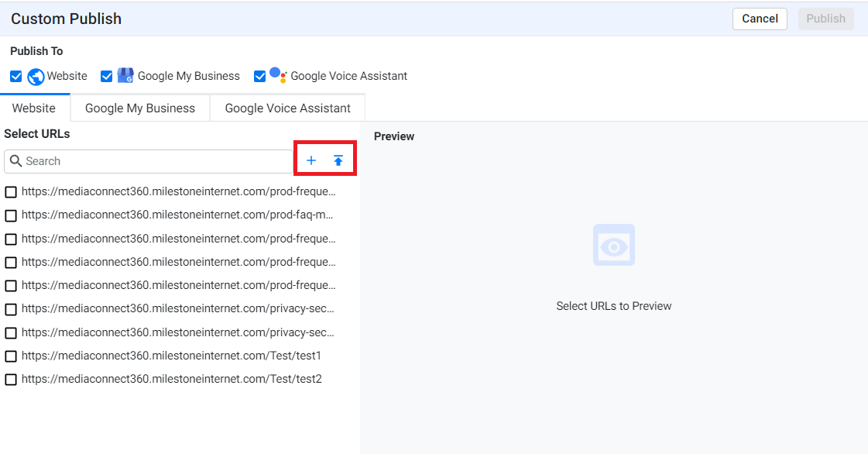Screen dimensions: 868x454
Task: Click the plus icon to add a URL
Action: pos(311,160)
